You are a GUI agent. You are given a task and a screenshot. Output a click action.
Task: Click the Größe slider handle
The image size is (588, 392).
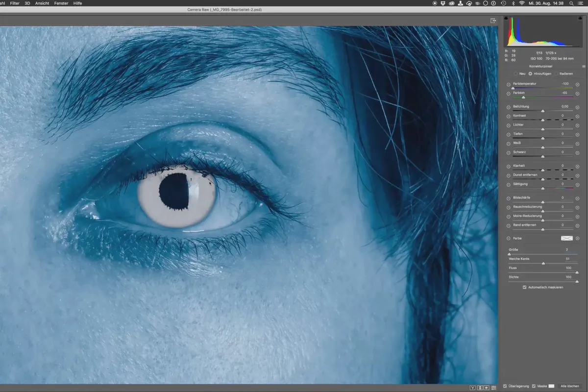pos(510,254)
